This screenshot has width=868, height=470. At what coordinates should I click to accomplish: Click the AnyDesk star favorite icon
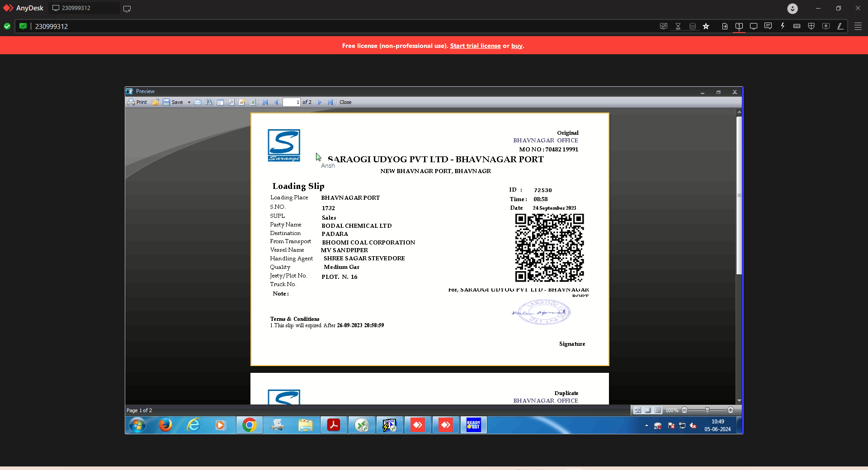[x=706, y=26]
